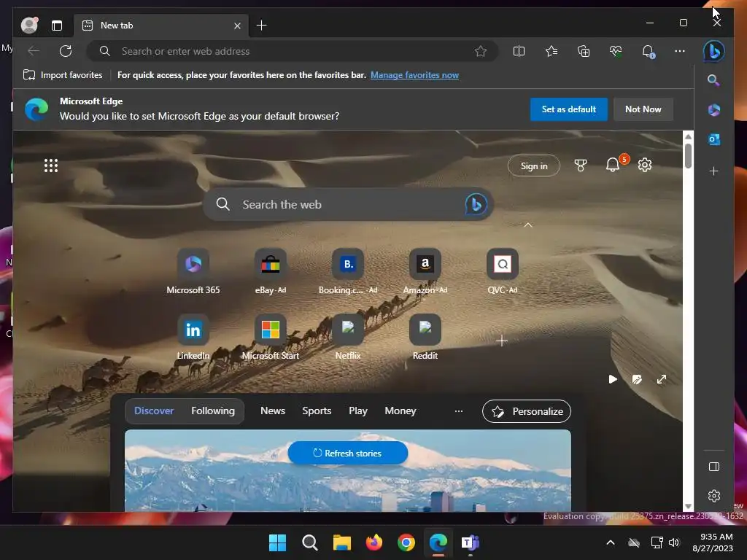Add this page to favorites star
This screenshot has width=747, height=560.
click(481, 51)
